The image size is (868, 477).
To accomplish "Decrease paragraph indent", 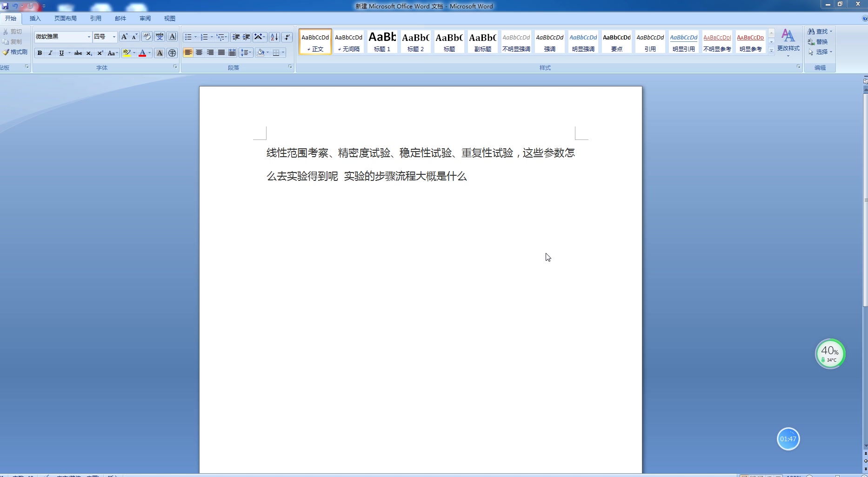I will click(x=236, y=37).
